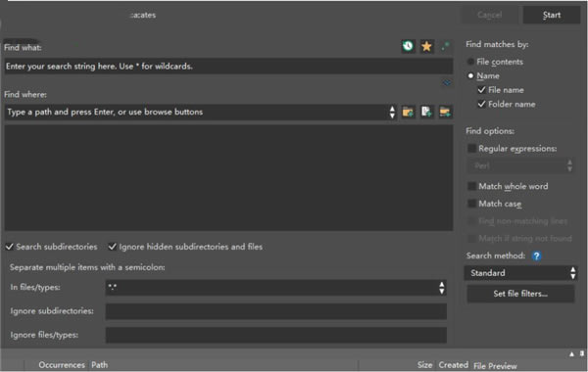Enable the Match case checkbox
588x372 pixels.
pos(471,204)
